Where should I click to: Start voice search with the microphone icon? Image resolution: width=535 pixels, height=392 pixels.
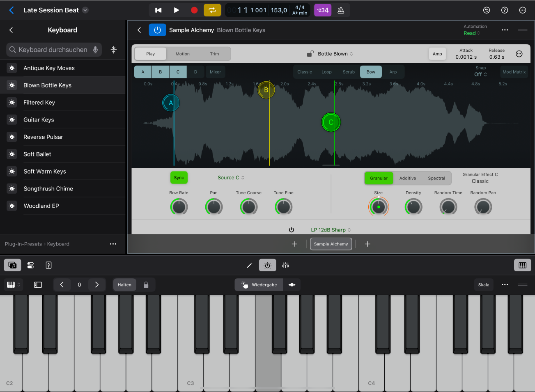pyautogui.click(x=96, y=49)
